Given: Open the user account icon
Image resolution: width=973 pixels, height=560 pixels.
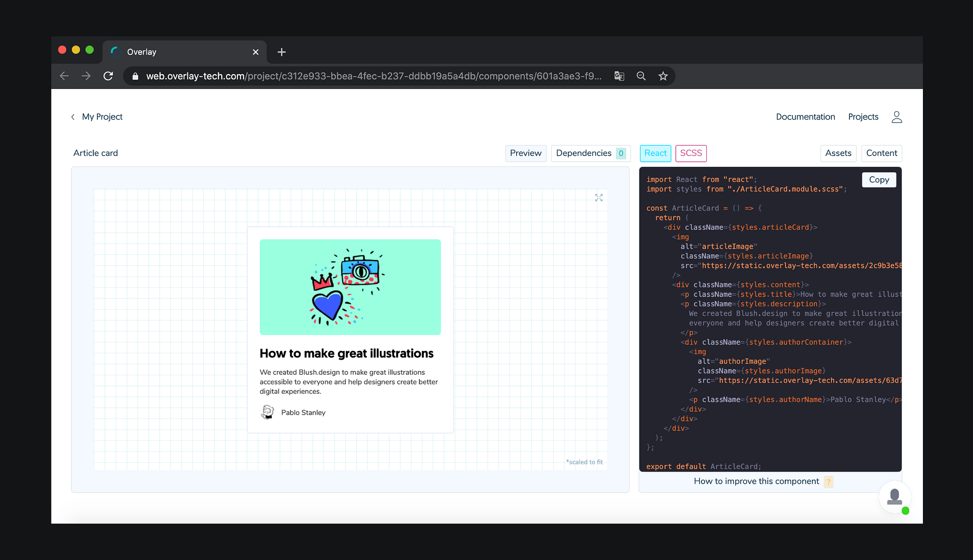Looking at the screenshot, I should pos(897,117).
